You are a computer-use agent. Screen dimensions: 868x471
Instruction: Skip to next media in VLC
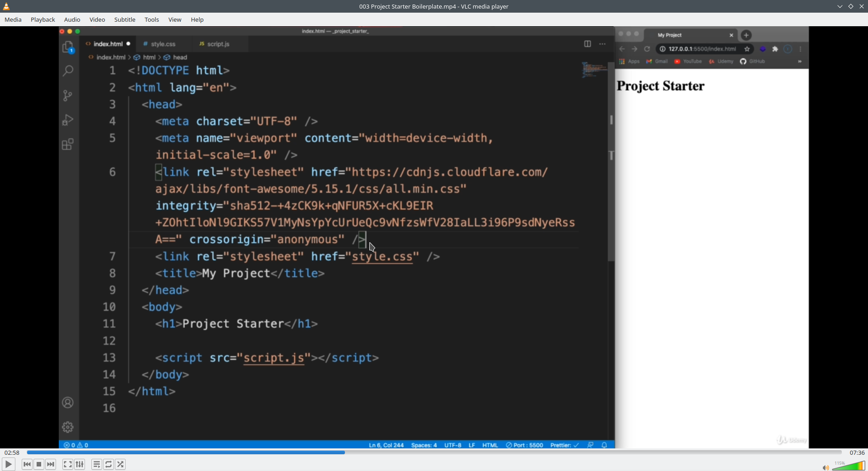(x=51, y=464)
